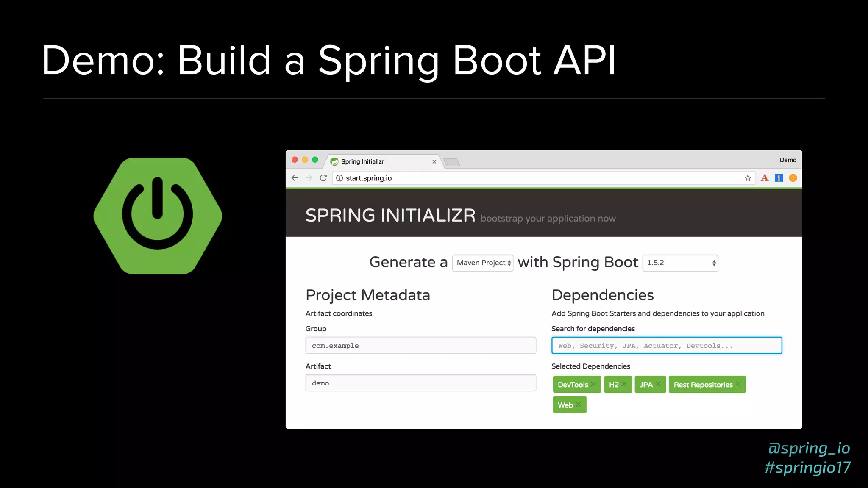Click the red close window button
The width and height of the screenshot is (868, 488).
[295, 160]
